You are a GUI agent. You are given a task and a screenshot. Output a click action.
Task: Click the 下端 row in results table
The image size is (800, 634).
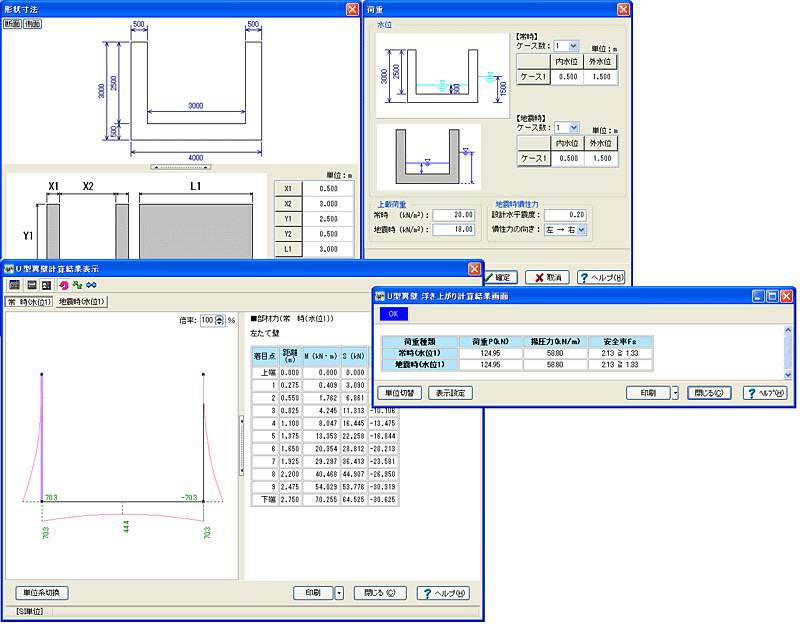point(324,500)
